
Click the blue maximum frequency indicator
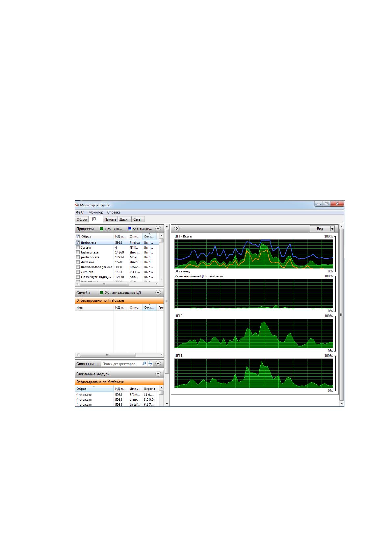pos(130,229)
